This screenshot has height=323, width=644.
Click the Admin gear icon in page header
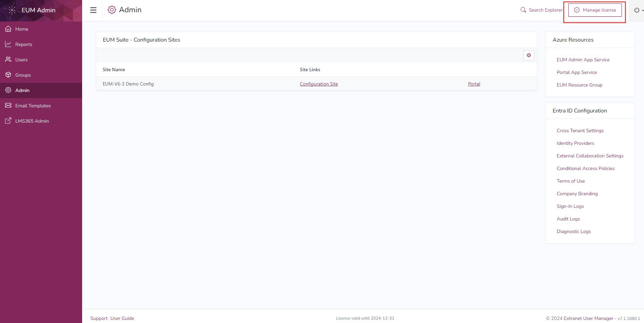(111, 10)
